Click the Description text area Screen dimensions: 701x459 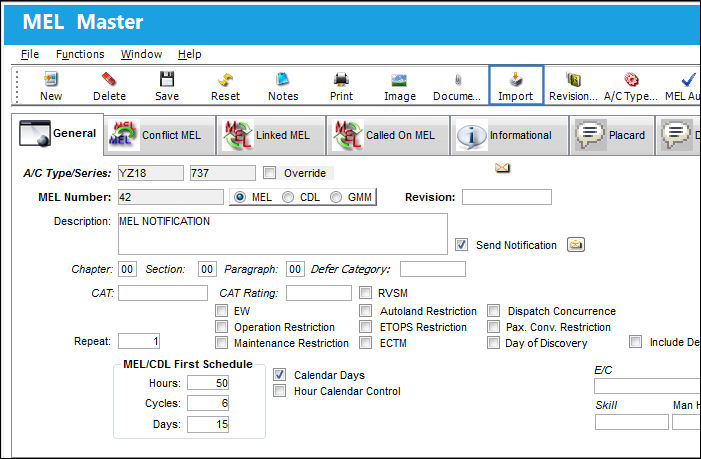pos(283,234)
